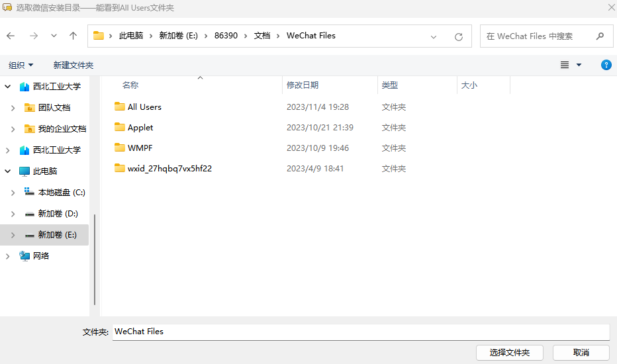The image size is (617, 364).
Task: Open the 组织 dropdown menu
Action: (x=21, y=65)
